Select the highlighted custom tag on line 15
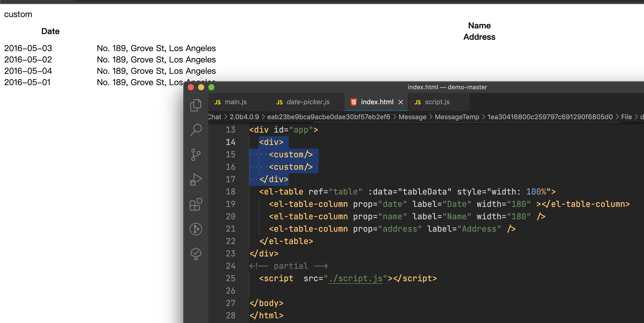644x323 pixels. click(291, 154)
